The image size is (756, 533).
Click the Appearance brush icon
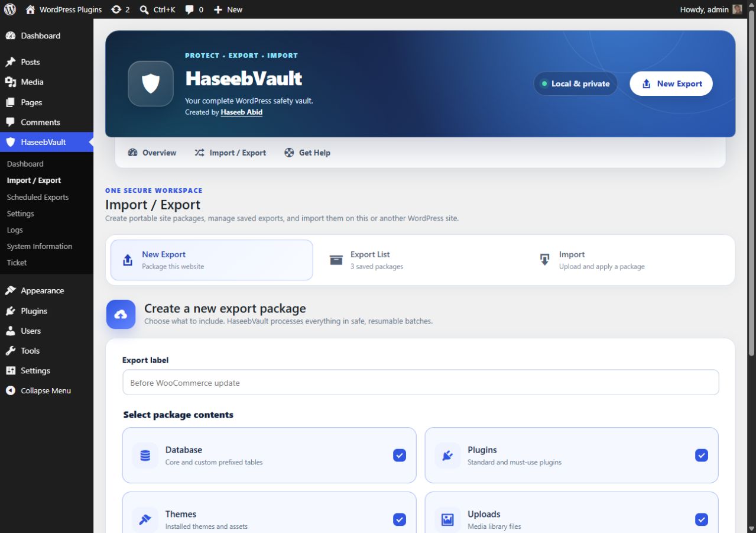point(11,291)
